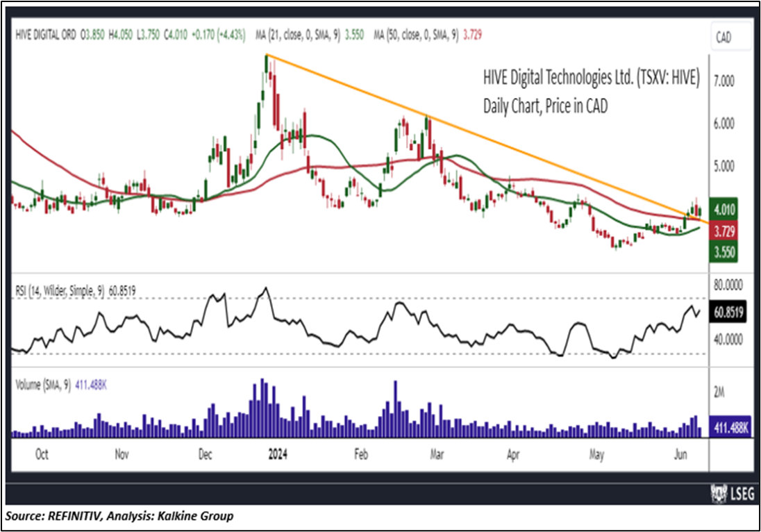761x532 pixels.
Task: Click the Daily Chart, Price in CAD subtitle
Action: click(545, 106)
